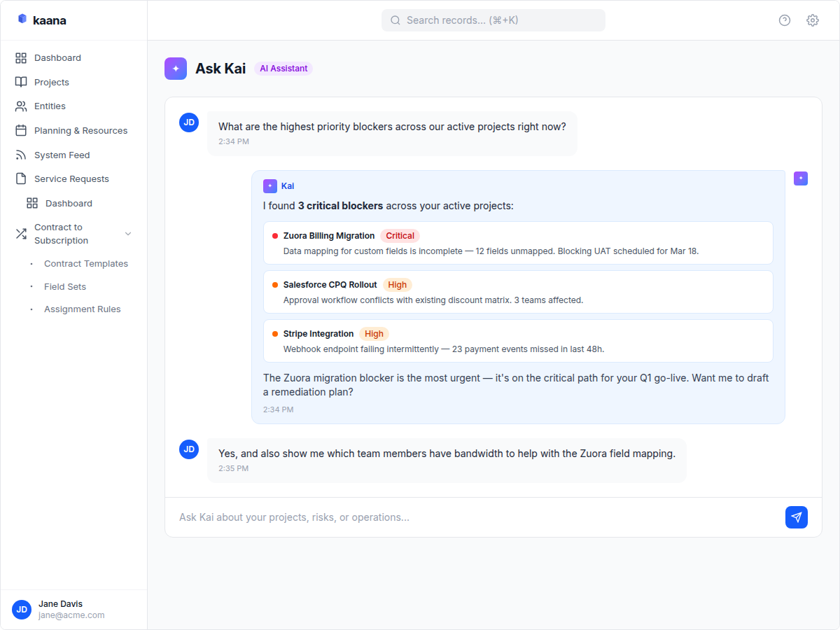Select Contract Templates under Contract to Subscription
This screenshot has height=630, width=840.
85,263
